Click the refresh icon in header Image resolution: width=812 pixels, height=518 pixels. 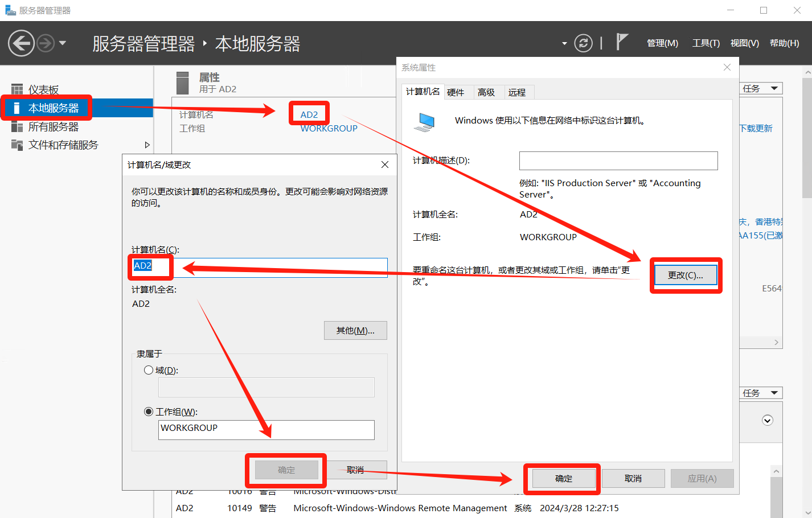click(583, 43)
